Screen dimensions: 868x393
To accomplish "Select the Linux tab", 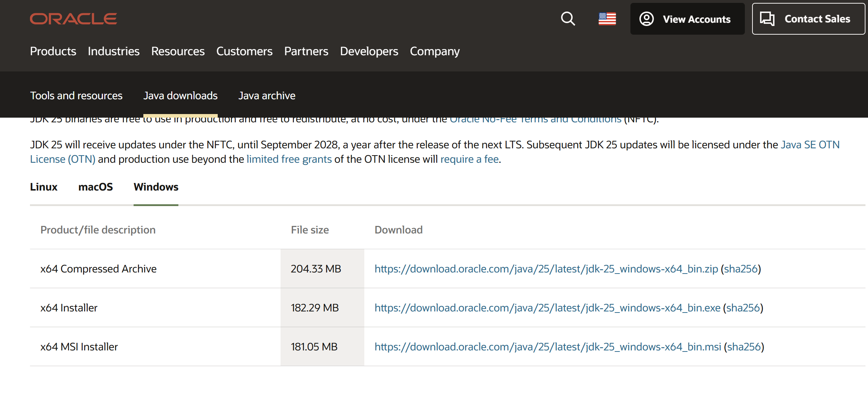I will pos(44,187).
